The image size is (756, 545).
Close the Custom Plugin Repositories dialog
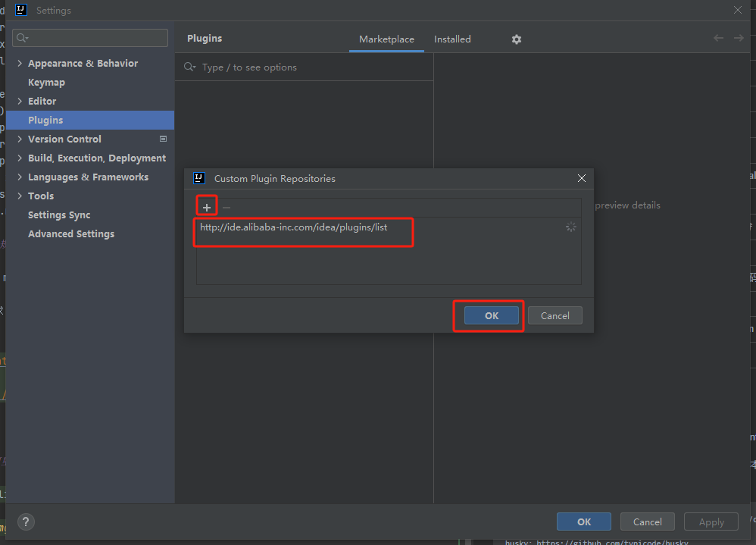(582, 179)
